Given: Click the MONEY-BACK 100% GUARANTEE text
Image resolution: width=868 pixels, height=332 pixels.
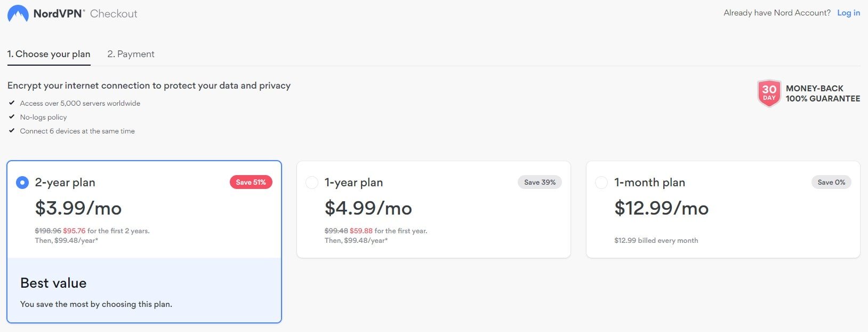Looking at the screenshot, I should coord(823,93).
